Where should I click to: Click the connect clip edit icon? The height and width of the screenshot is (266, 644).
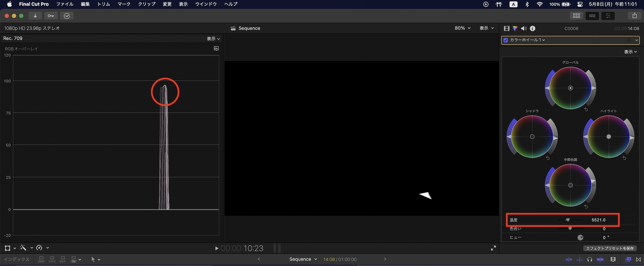point(41,259)
